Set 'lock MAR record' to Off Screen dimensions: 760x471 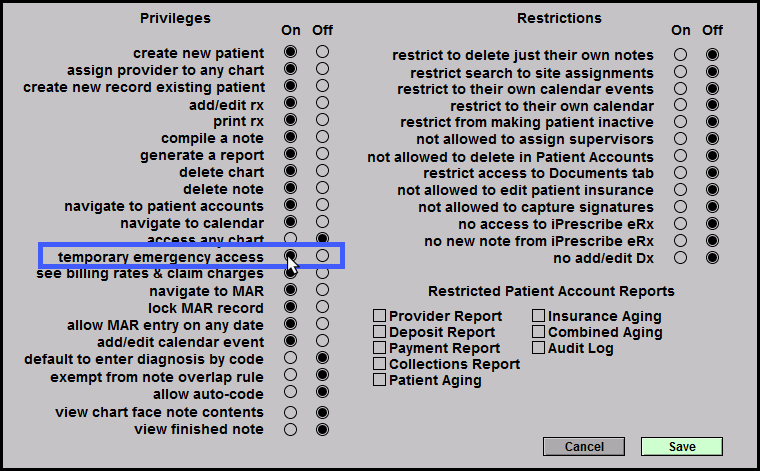322,308
